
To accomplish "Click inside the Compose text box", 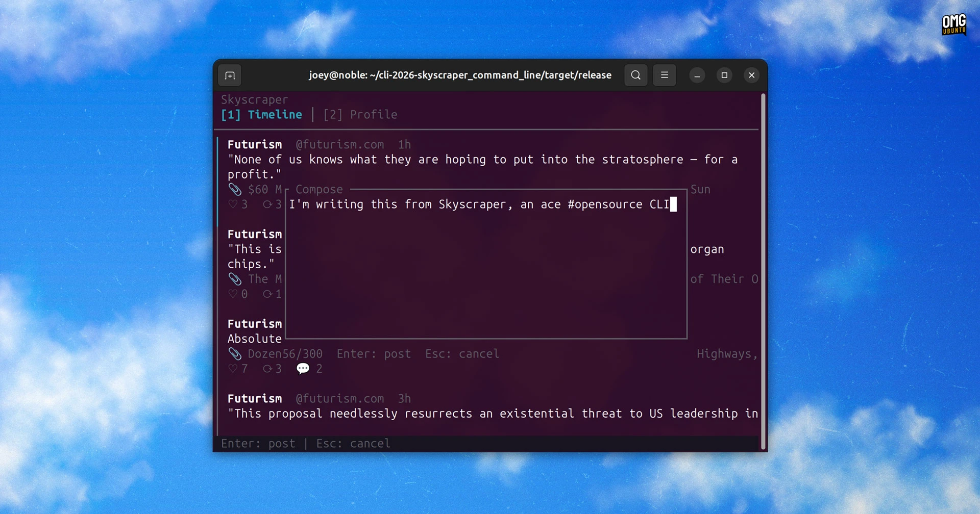I will click(485, 265).
